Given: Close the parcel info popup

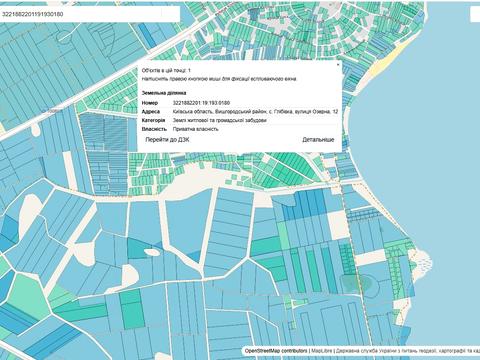Looking at the screenshot, I should pyautogui.click(x=338, y=64).
